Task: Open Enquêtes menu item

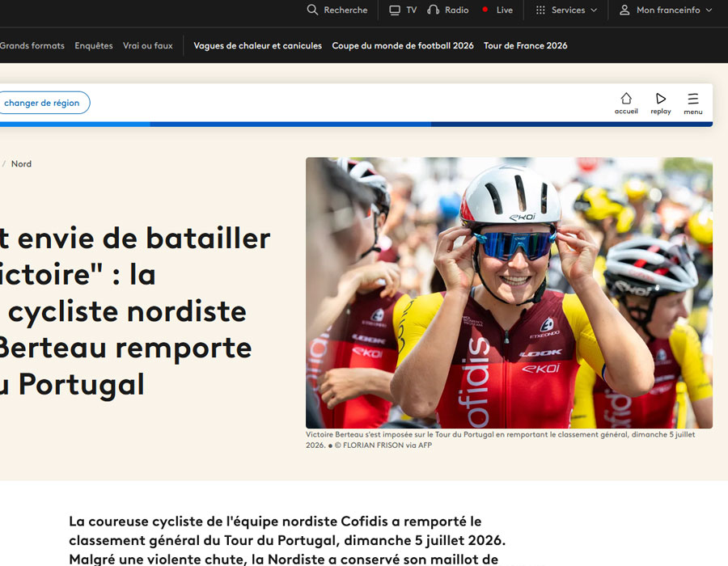Action: [x=94, y=45]
